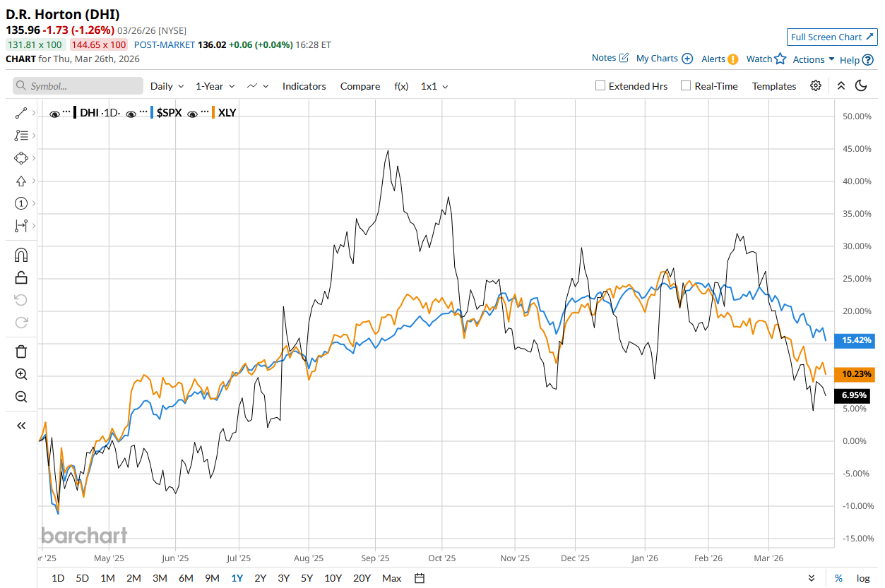
Task: Open the calendar date range picker
Action: pos(420,578)
